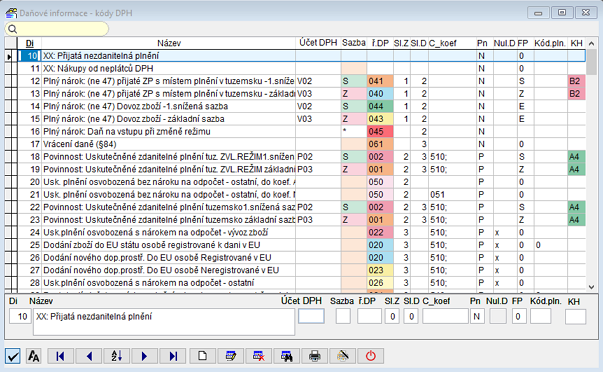Jump to the last record
This screenshot has width=603, height=372.
[173, 356]
